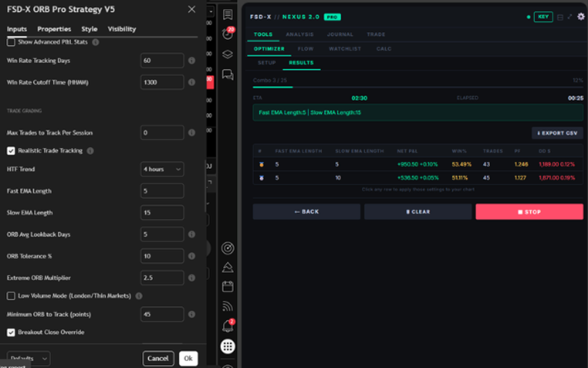Screen dimensions: 588x368
Task: Open the object tree layers icon
Action: pos(228,54)
